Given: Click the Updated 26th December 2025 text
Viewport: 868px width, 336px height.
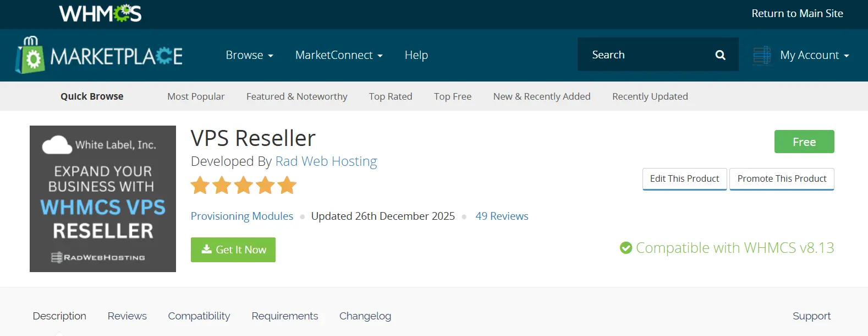Looking at the screenshot, I should [x=383, y=216].
